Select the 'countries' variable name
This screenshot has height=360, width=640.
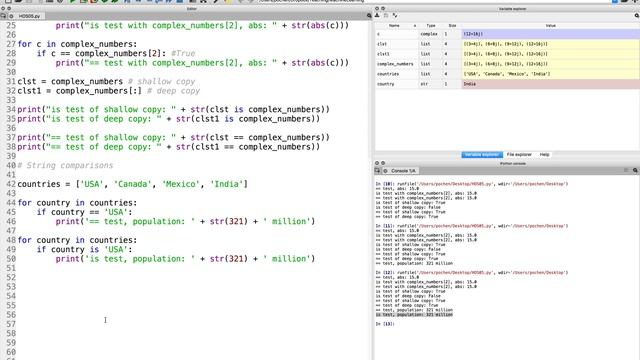click(388, 74)
